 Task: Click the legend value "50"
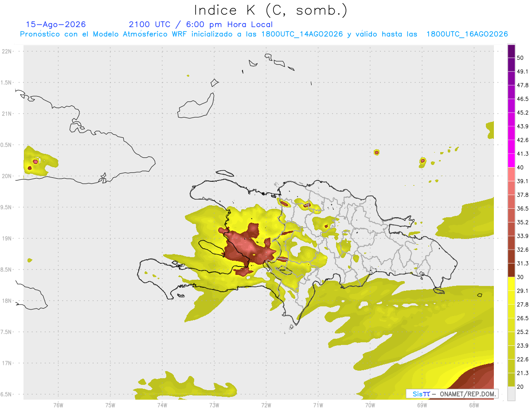point(520,58)
